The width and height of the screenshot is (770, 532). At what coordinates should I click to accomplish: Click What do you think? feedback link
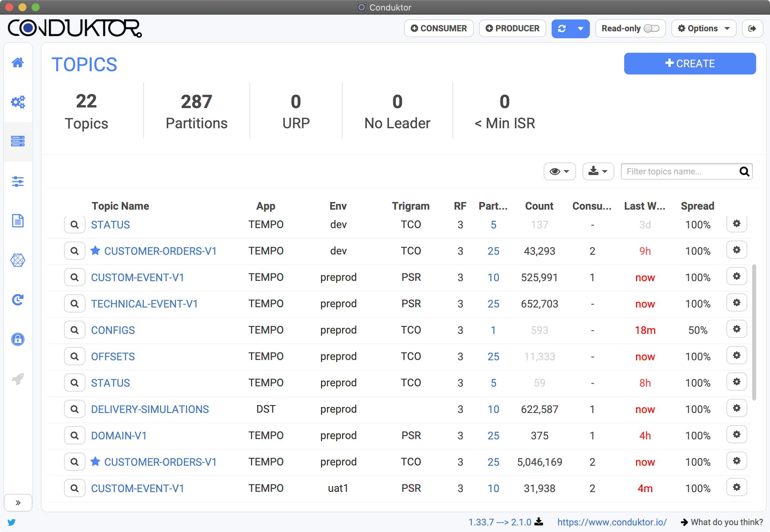(722, 522)
